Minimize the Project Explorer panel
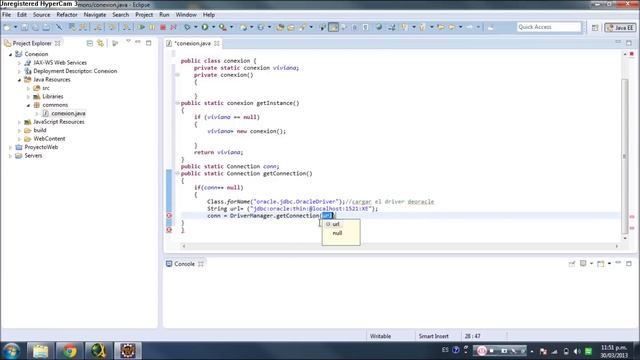The height and width of the screenshot is (360, 640). tap(138, 42)
